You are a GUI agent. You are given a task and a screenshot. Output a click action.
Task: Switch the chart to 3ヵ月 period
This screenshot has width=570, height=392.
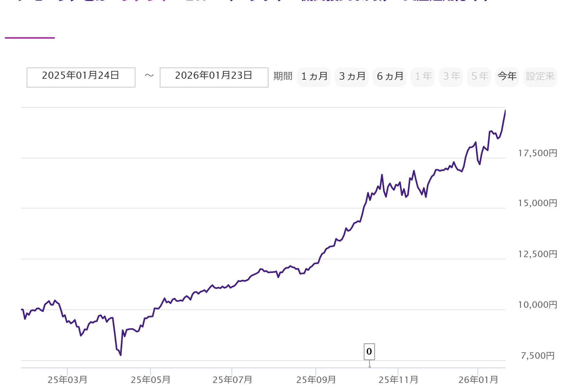(x=352, y=77)
